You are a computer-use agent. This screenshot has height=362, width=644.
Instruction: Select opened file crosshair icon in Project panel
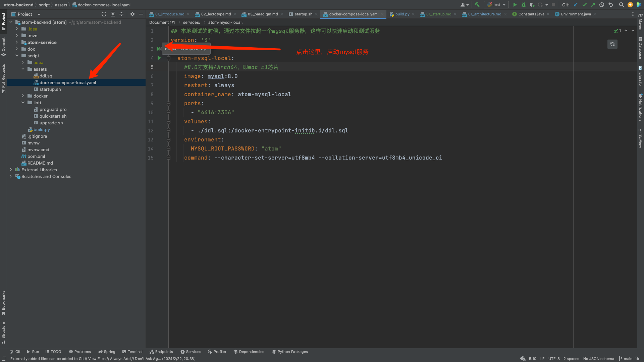coord(104,14)
